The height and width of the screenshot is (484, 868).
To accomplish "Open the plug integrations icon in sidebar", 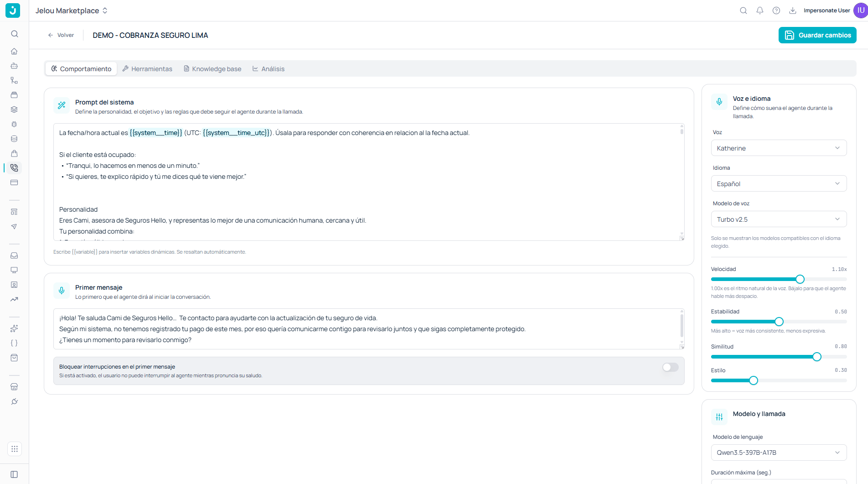I will 15,401.
